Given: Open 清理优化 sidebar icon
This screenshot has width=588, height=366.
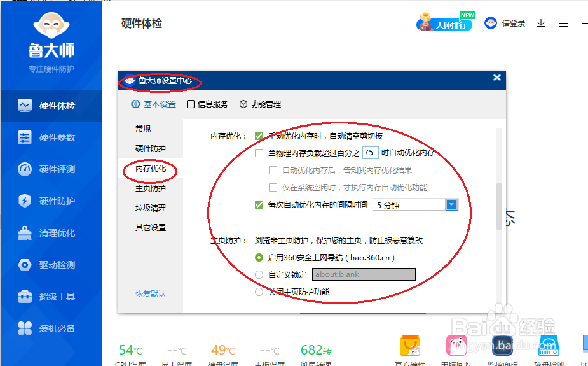Looking at the screenshot, I should [25, 233].
